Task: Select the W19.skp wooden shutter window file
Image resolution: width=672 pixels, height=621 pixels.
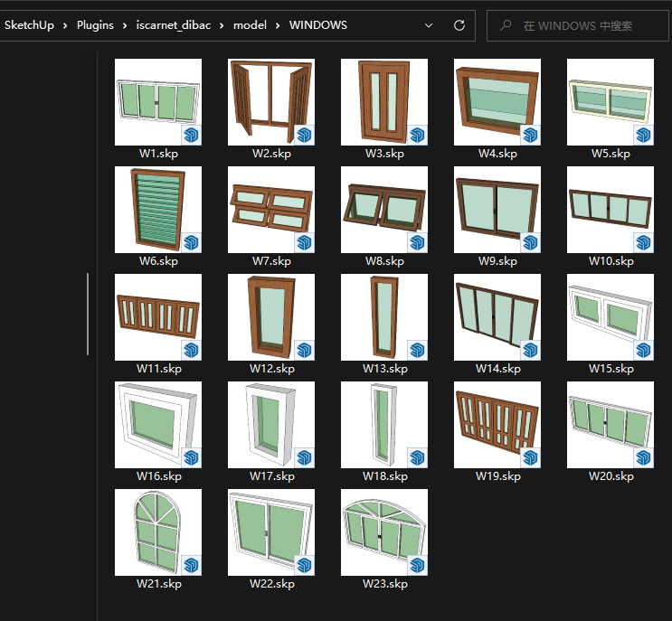Action: click(497, 425)
